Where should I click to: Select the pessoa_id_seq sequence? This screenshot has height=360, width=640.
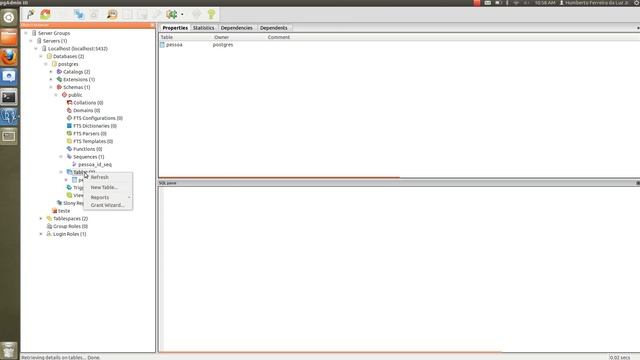(95, 164)
